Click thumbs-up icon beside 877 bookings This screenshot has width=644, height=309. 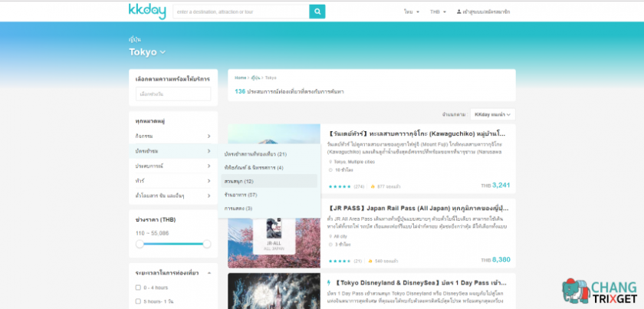[x=373, y=186]
